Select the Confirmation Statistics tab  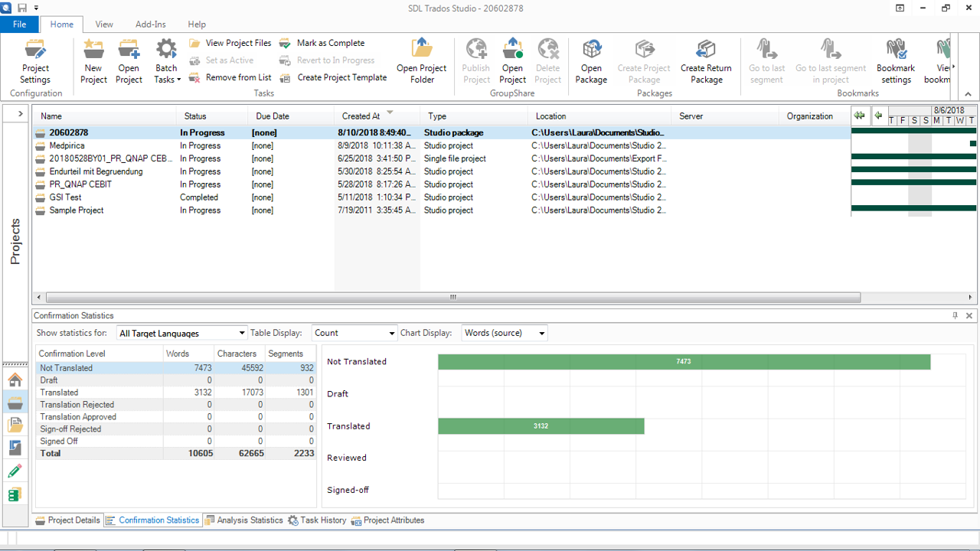click(x=152, y=520)
